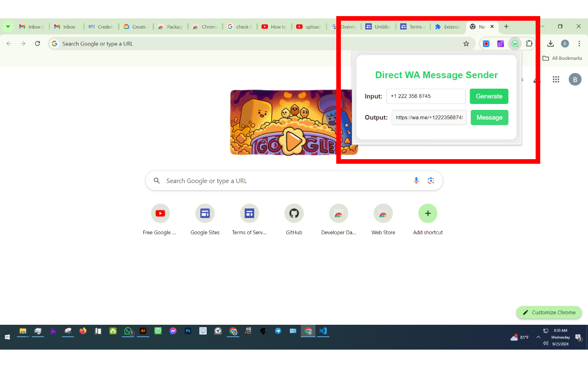The height and width of the screenshot is (368, 588).
Task: Click the Customize Chrome button
Action: 549,312
